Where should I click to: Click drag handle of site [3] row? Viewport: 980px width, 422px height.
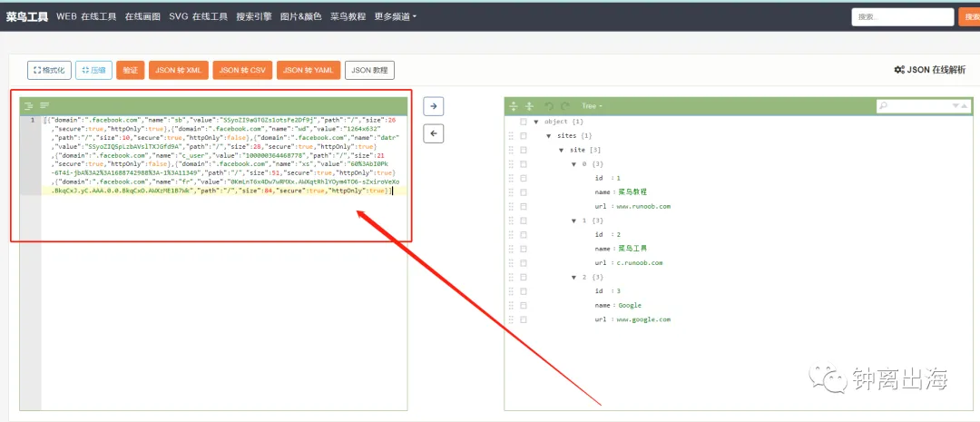pyautogui.click(x=511, y=150)
